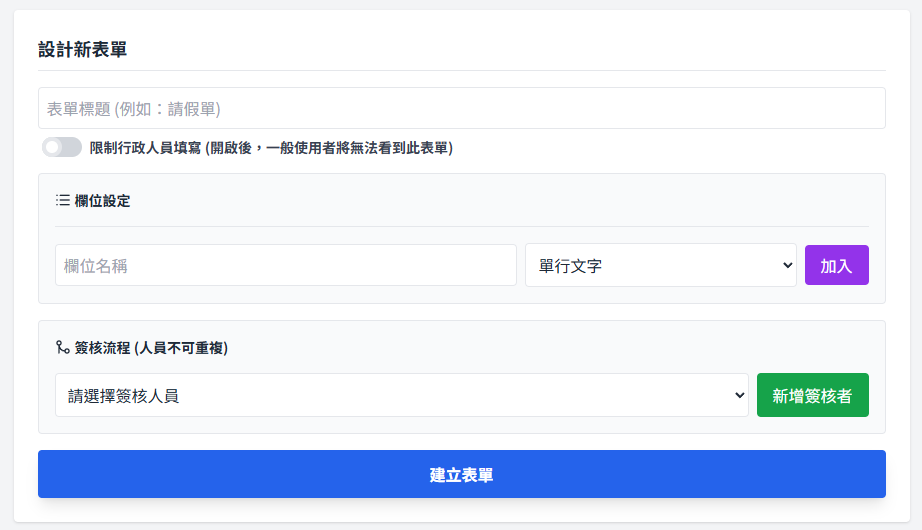Focus the 表單標題 input field

pos(461,108)
